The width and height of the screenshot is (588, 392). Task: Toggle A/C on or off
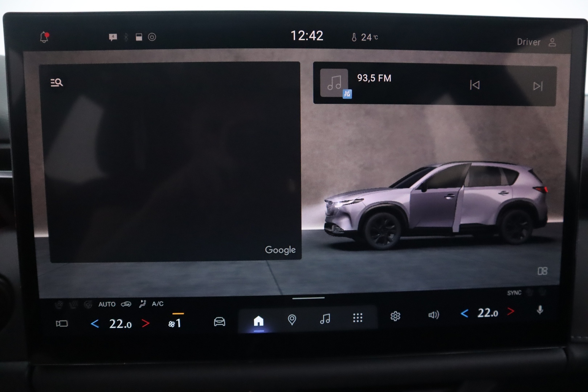point(158,304)
